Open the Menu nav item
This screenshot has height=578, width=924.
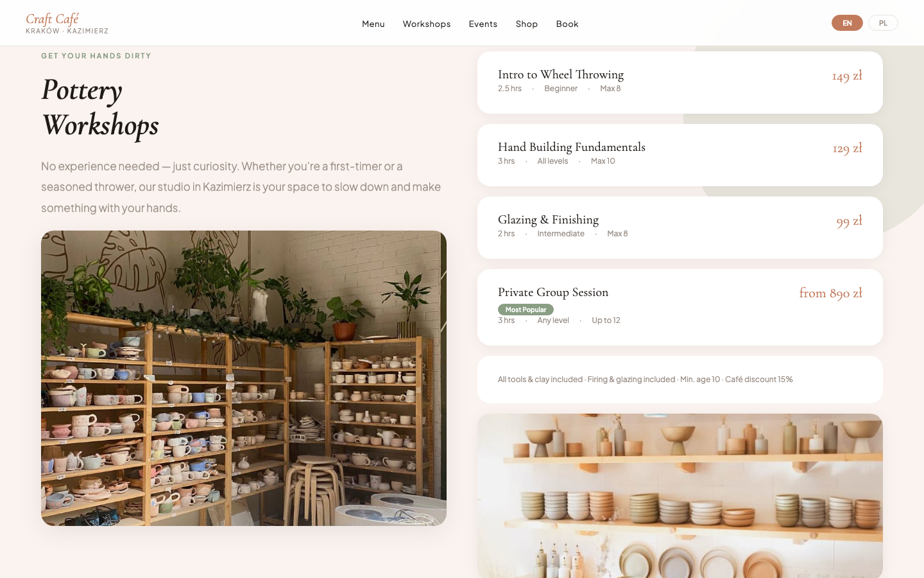(373, 24)
